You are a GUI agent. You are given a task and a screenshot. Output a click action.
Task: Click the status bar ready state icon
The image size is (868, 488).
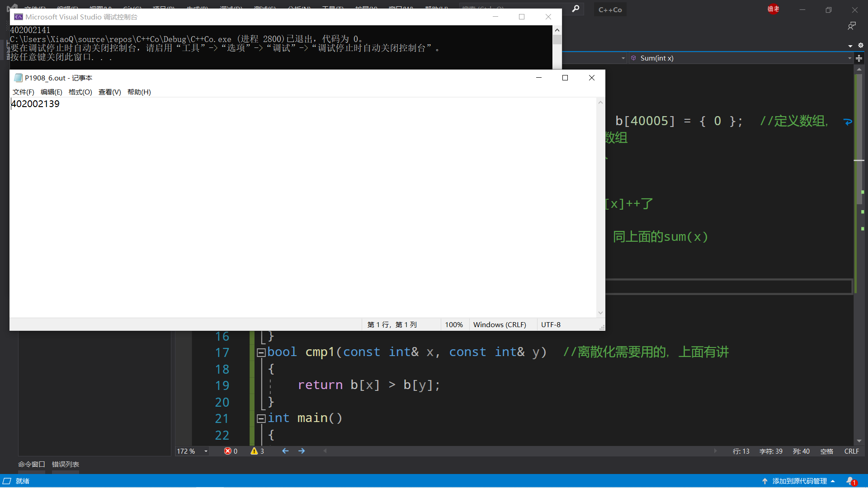(7, 481)
